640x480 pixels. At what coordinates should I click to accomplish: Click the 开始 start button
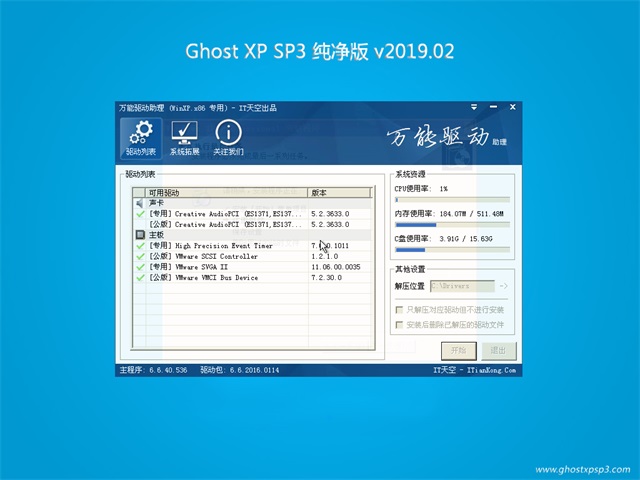click(459, 351)
